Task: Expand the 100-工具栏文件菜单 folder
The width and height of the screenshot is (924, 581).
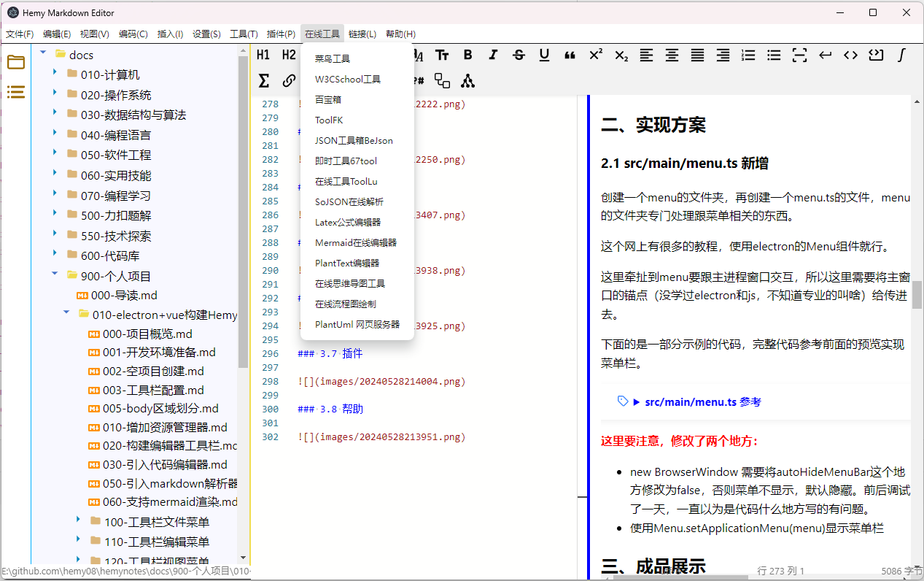Action: [78, 520]
